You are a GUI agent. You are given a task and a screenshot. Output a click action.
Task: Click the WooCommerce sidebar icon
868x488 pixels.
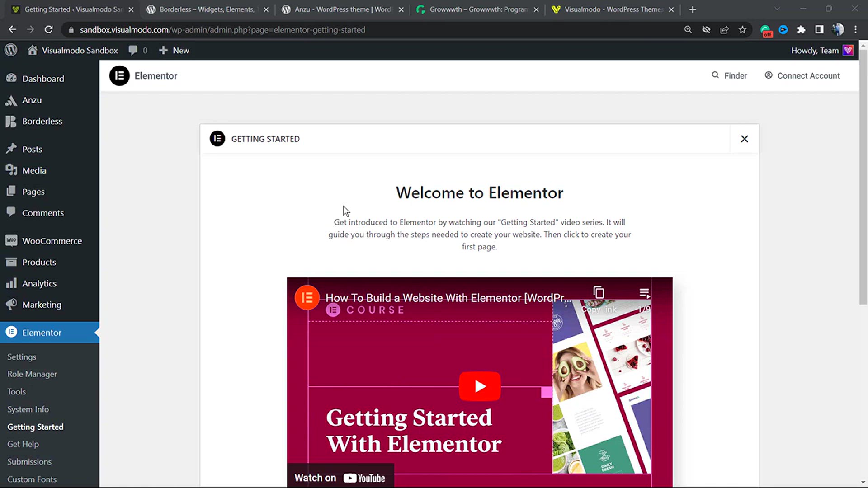(x=11, y=240)
